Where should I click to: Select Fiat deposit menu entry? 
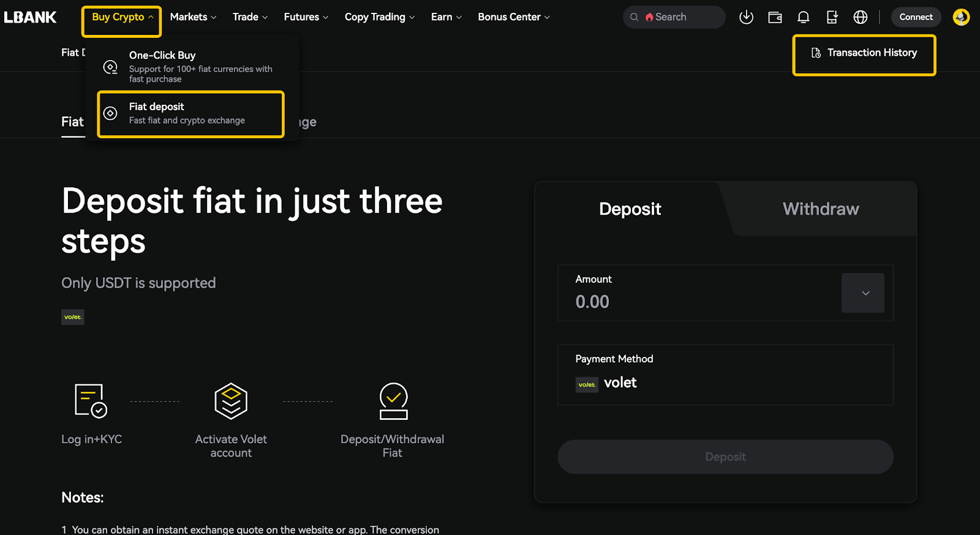[x=191, y=114]
